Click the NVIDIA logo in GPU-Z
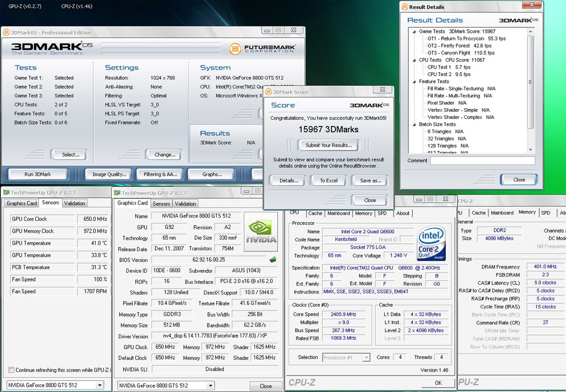566x392 pixels. [x=261, y=232]
